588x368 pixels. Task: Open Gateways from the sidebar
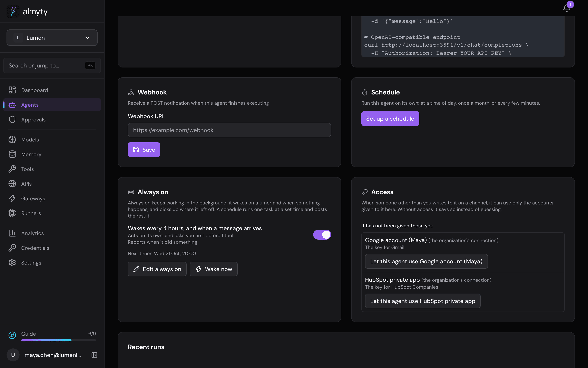click(x=52, y=198)
